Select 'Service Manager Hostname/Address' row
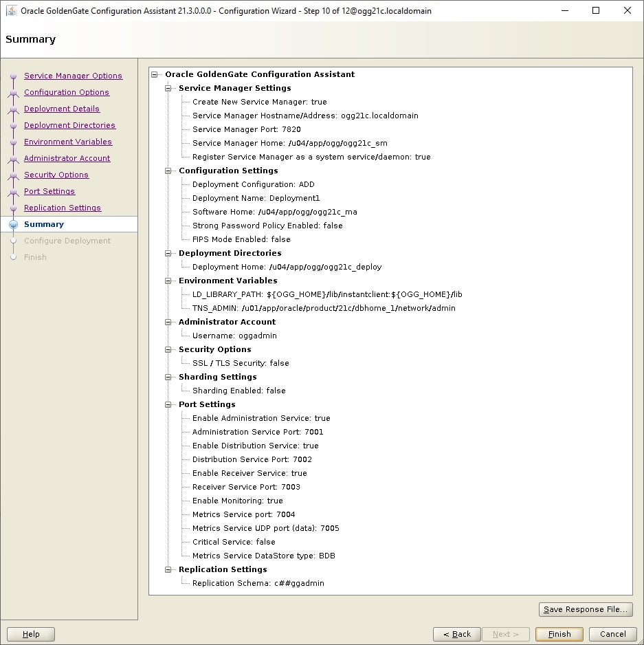 coord(305,116)
